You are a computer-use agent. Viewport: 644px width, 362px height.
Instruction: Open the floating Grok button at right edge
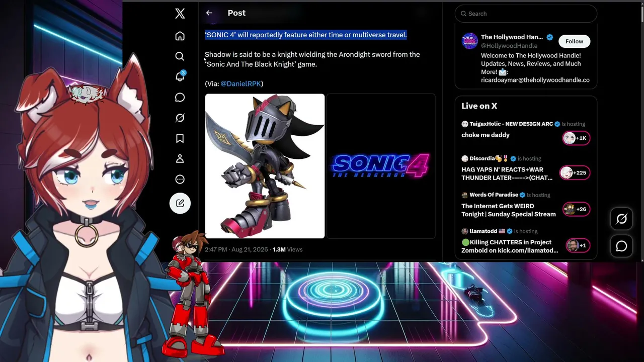(621, 219)
